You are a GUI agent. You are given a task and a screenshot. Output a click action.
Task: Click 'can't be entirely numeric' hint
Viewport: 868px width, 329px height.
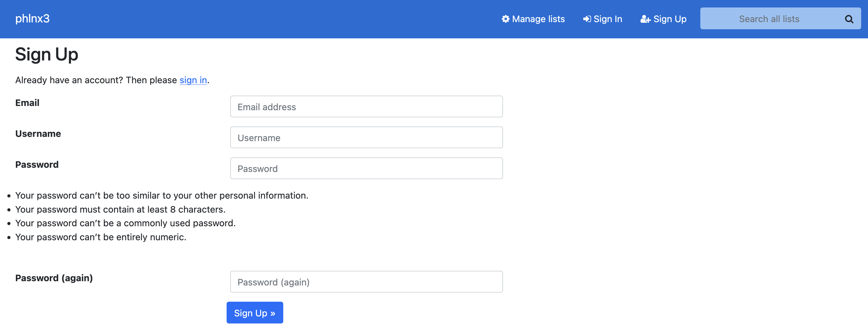[x=101, y=237]
